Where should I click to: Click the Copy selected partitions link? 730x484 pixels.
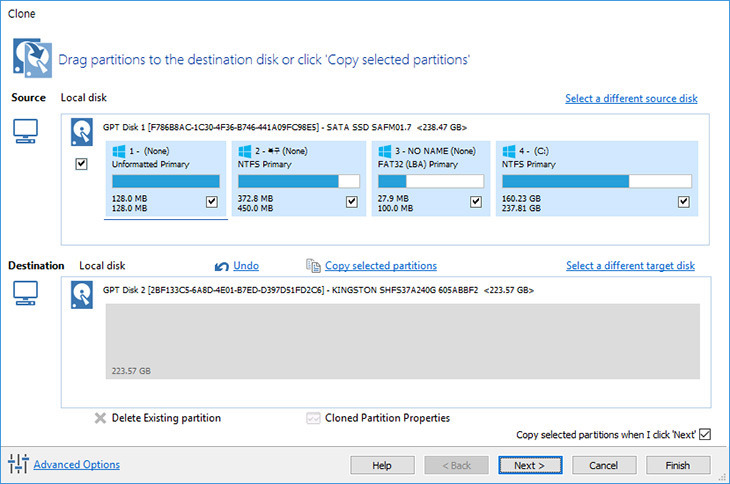coord(381,266)
